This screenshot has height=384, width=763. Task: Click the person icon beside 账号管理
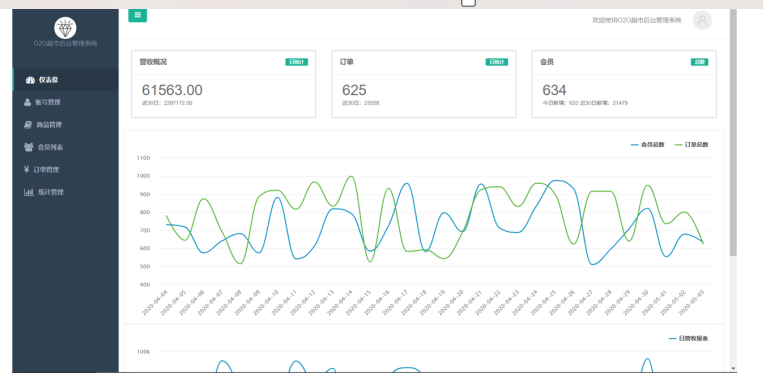27,102
